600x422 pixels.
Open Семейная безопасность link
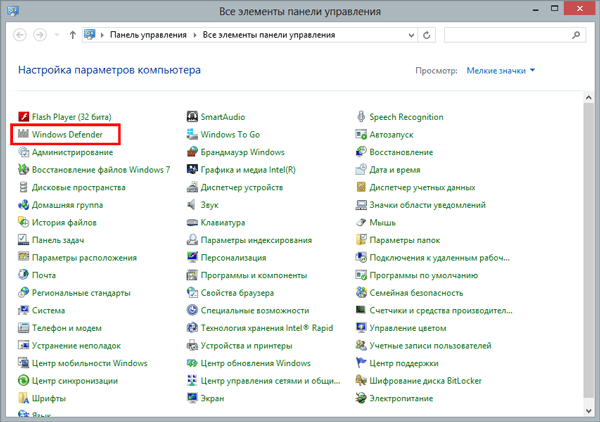pos(416,293)
